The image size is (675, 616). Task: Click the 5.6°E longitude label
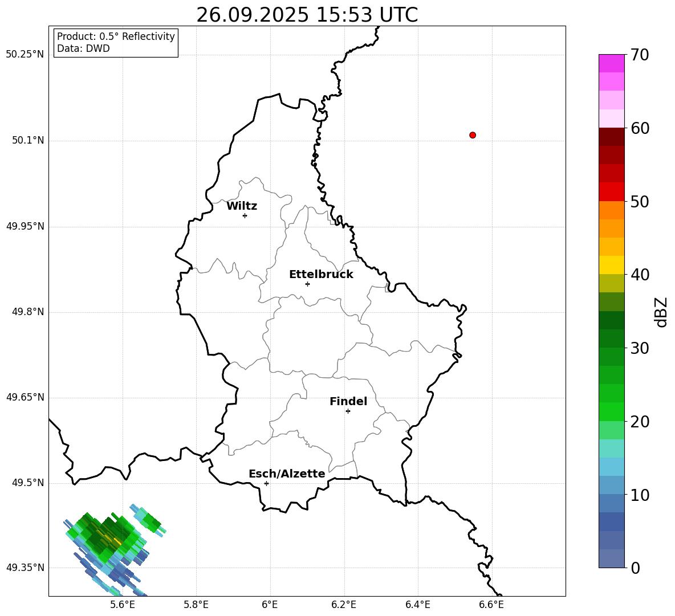click(x=123, y=605)
